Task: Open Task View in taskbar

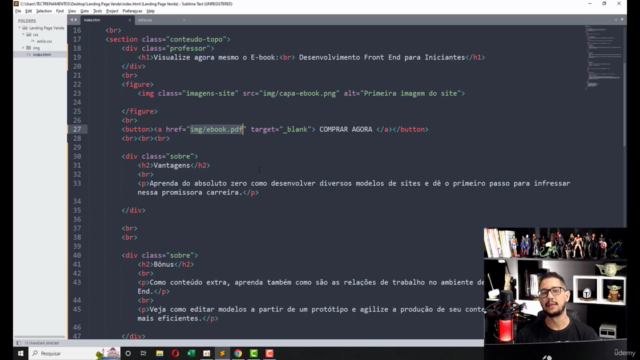Action: pyautogui.click(x=143, y=353)
